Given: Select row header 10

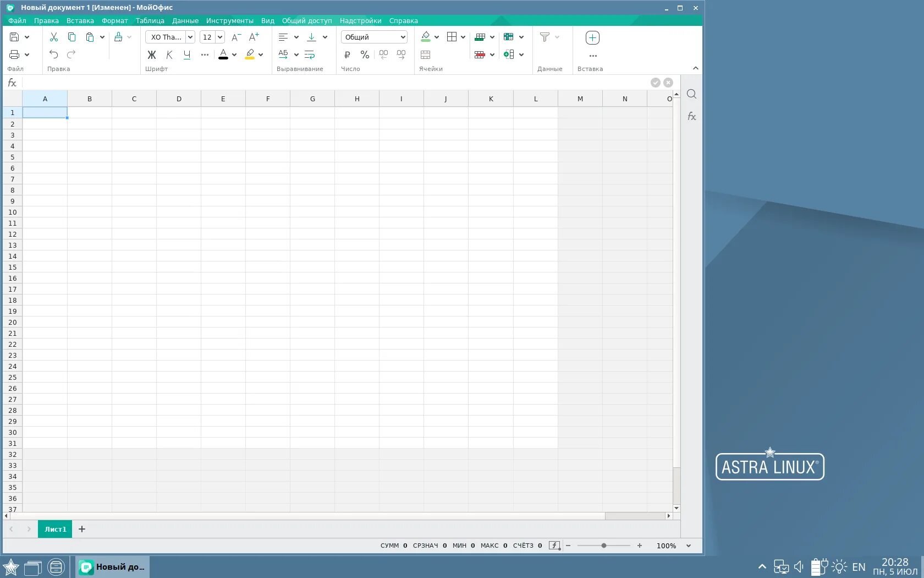Looking at the screenshot, I should click(x=12, y=212).
